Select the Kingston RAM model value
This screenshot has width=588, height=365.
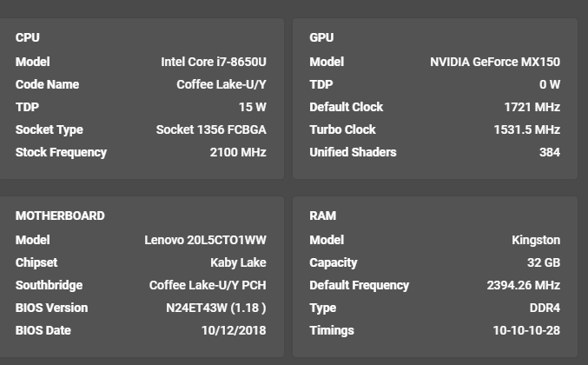click(536, 240)
